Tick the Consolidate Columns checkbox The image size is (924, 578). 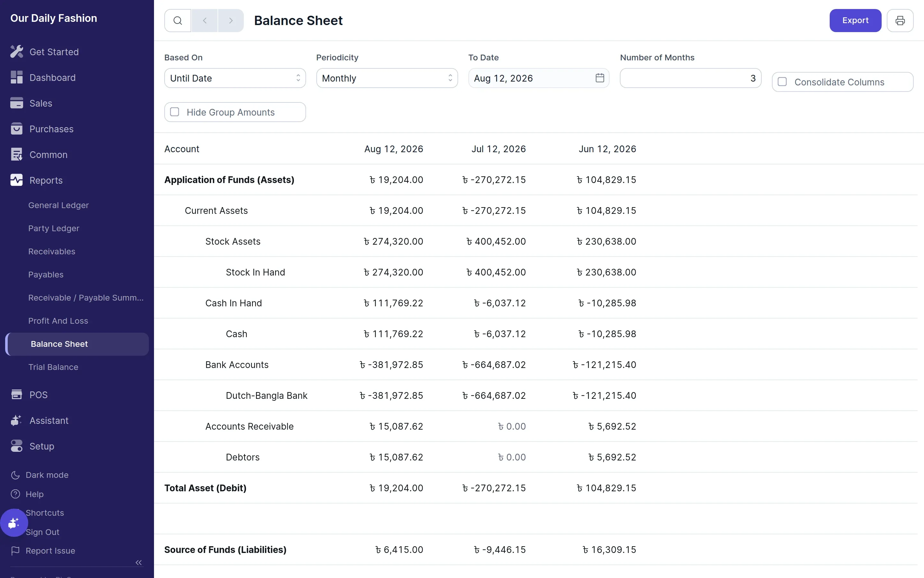tap(782, 82)
